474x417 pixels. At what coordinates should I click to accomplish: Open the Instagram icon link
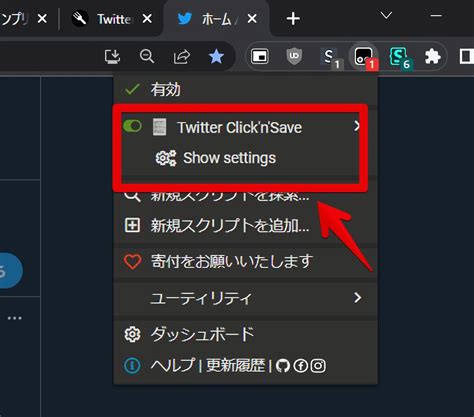(x=318, y=366)
